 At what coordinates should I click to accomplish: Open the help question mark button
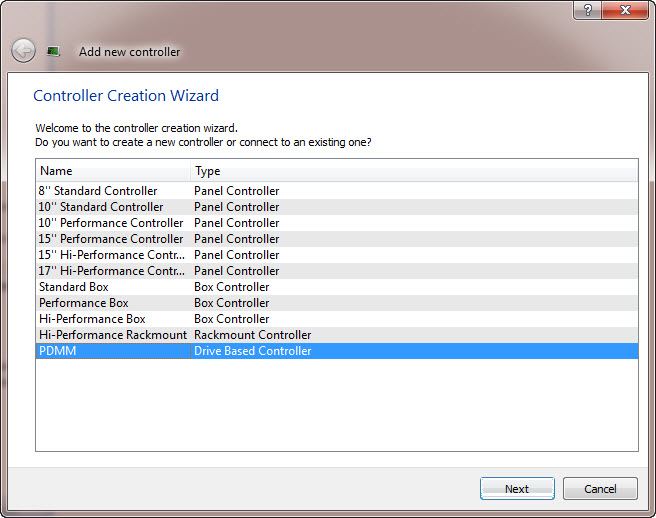tap(587, 10)
